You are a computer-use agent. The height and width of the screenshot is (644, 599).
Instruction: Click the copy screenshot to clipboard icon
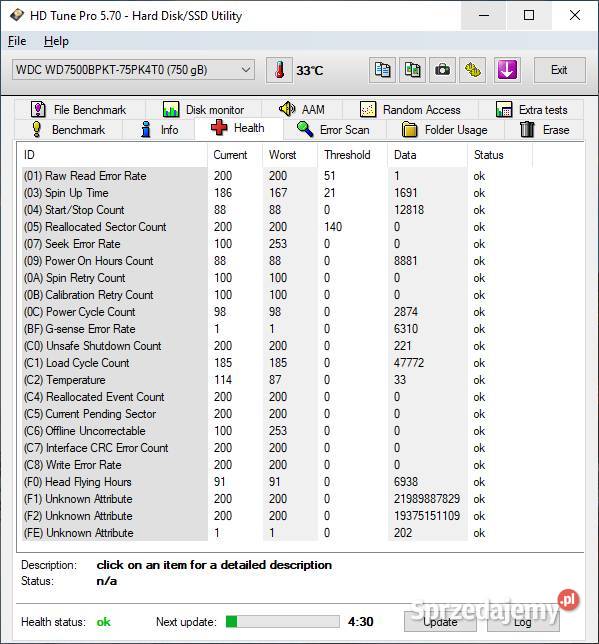coord(412,70)
